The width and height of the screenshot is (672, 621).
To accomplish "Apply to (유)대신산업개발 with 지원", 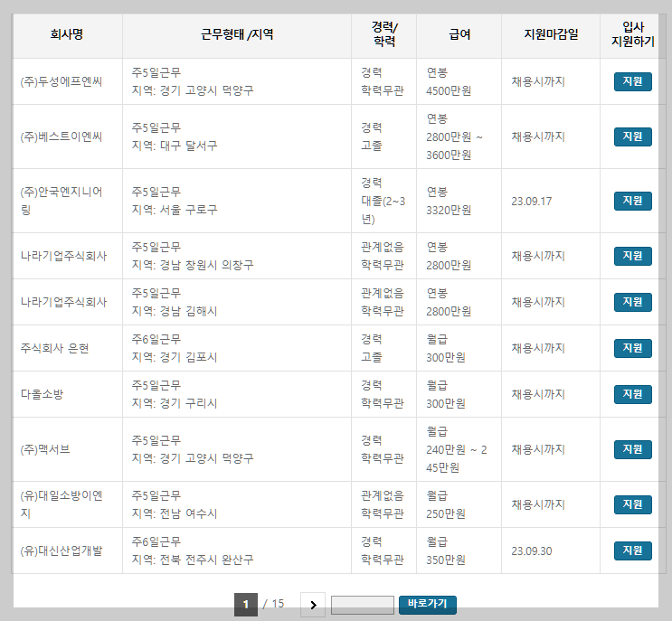I will (x=632, y=550).
